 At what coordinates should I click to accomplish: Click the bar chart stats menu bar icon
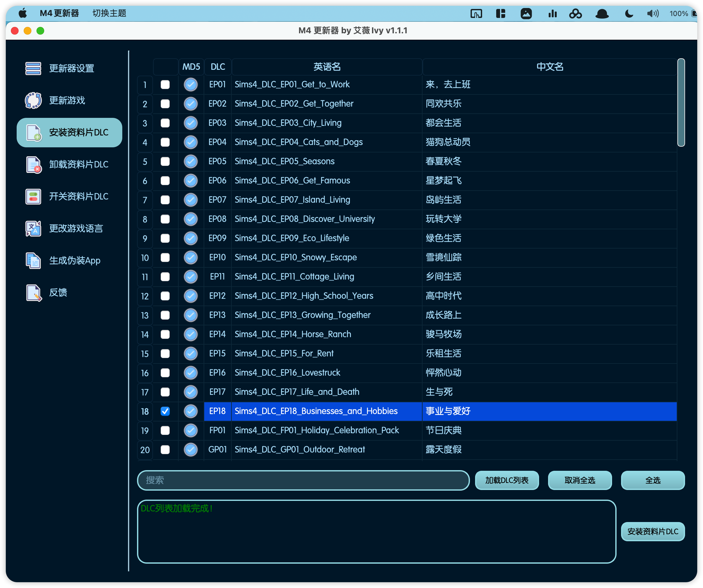click(552, 13)
